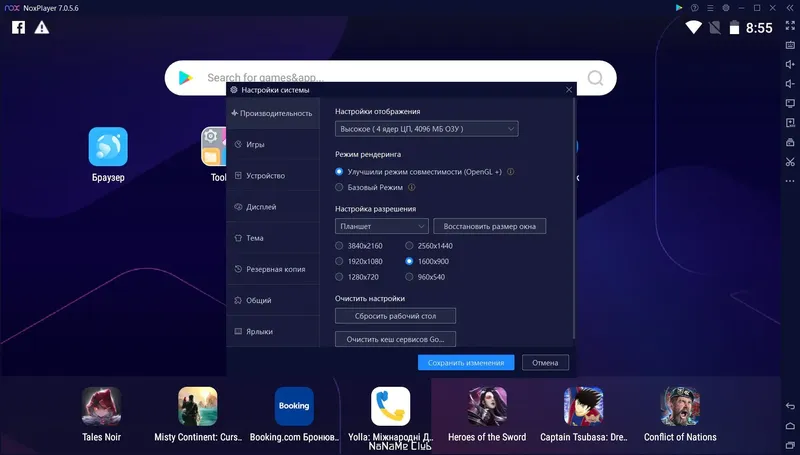Launch the Браузер app icon
The width and height of the screenshot is (800, 455).
(108, 146)
